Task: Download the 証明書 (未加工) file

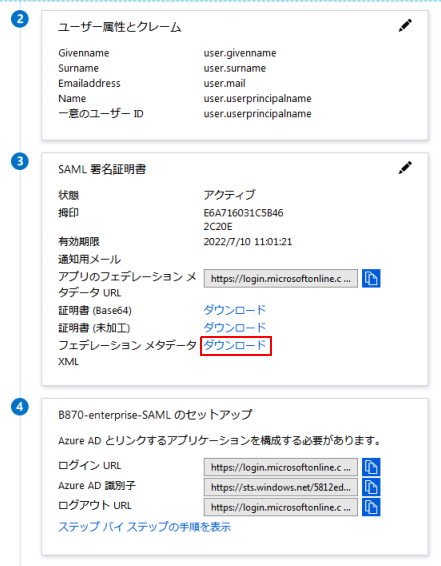Action: pyautogui.click(x=235, y=327)
